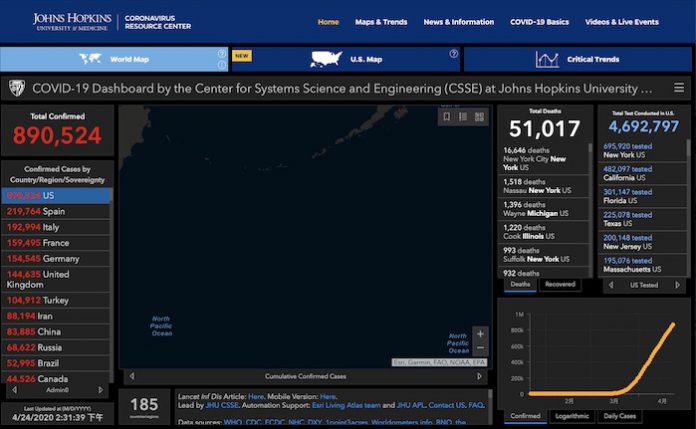
Task: Open the News & Information menu
Action: (x=459, y=22)
